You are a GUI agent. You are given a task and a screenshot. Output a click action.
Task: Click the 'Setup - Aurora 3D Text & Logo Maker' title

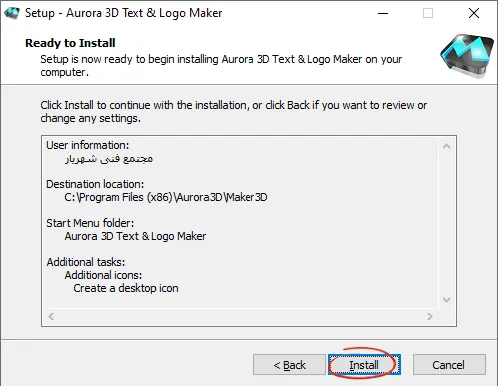[124, 13]
